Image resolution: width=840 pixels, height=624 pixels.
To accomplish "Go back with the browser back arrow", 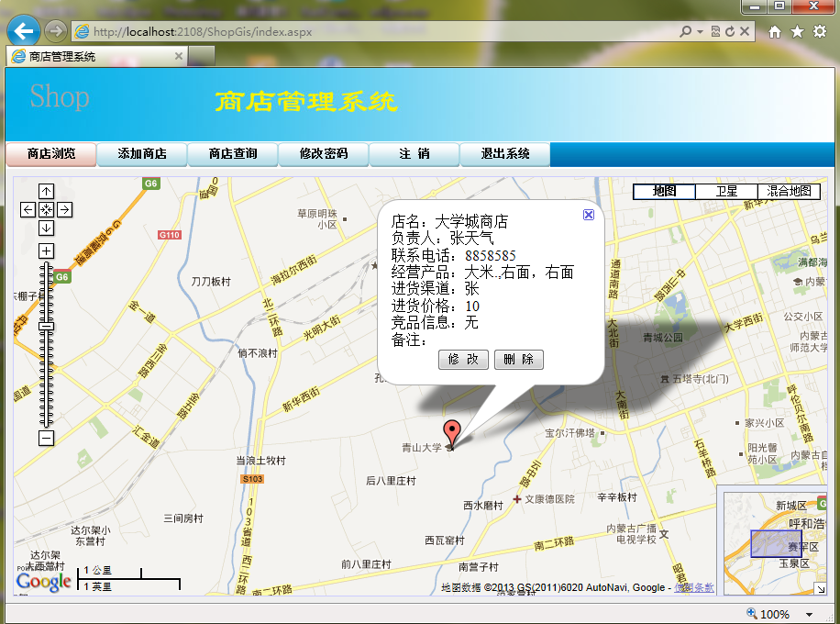I will 24,31.
